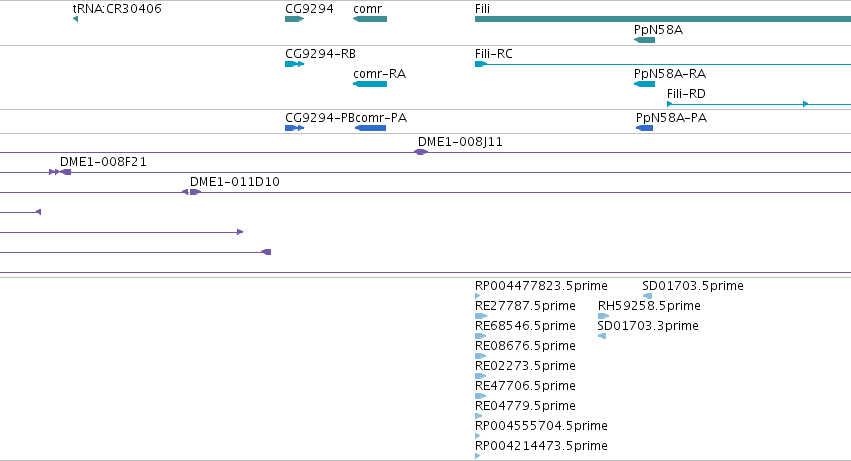Select the PpN58A gene glyph
The height and width of the screenshot is (461, 851).
click(x=644, y=40)
